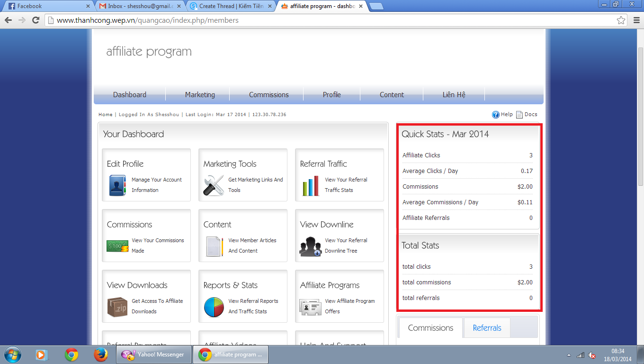Click the Yahoo! Messenger taskbar button
Viewport: 644px width, 364px height.
(x=154, y=355)
